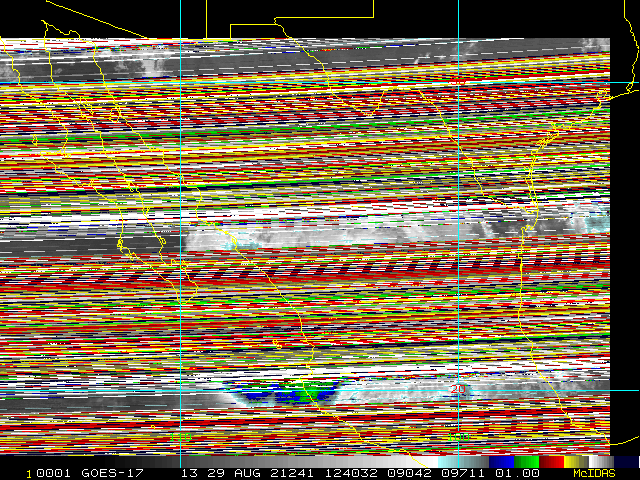The image size is (640, 480).
Task: Click the 09711 value in the footer
Action: (x=463, y=473)
